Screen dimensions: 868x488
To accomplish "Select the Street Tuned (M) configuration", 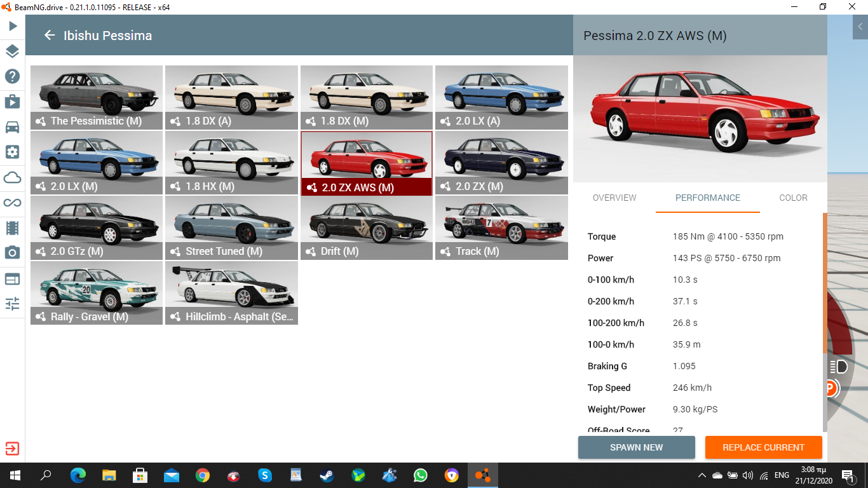I will click(231, 227).
